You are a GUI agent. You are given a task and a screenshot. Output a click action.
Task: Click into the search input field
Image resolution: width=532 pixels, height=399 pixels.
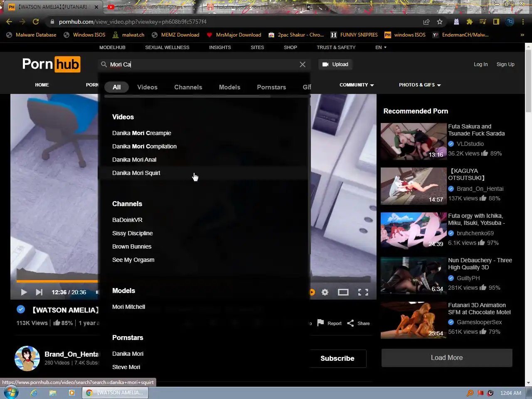click(x=204, y=64)
